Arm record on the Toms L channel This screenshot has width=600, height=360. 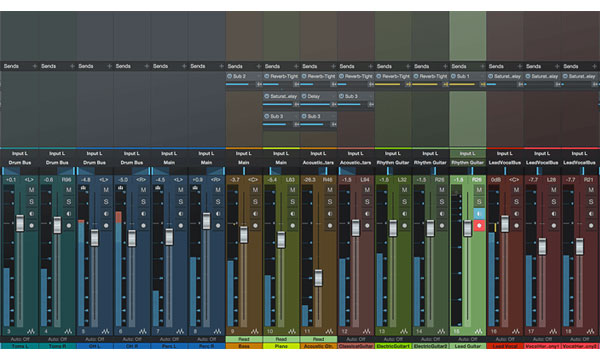click(31, 226)
